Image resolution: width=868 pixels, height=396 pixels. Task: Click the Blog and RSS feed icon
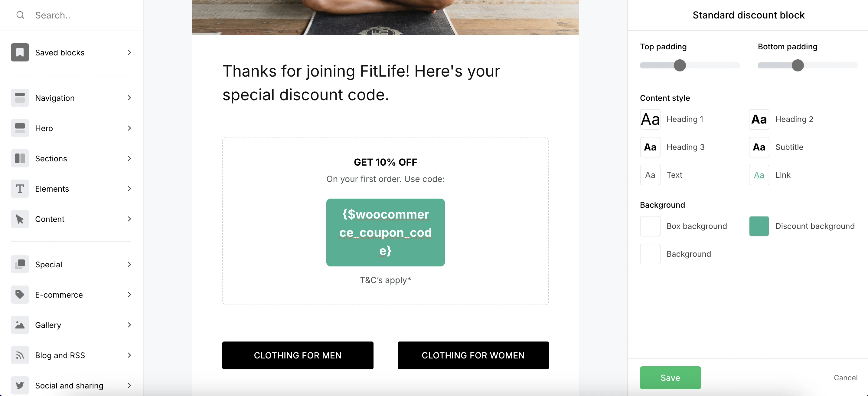click(20, 355)
